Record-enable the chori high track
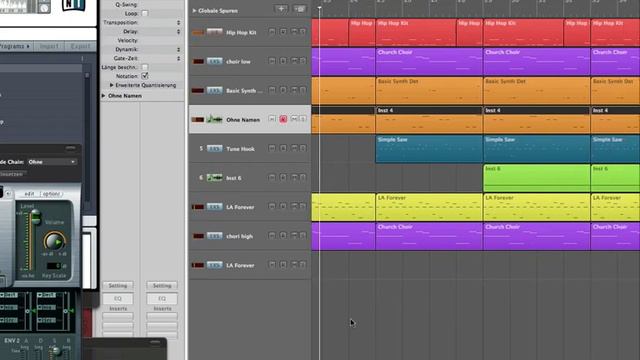 [283, 236]
